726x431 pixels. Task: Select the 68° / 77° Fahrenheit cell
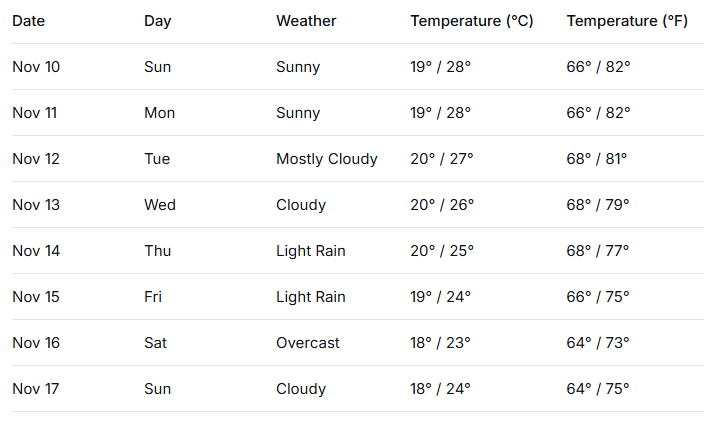tap(598, 251)
